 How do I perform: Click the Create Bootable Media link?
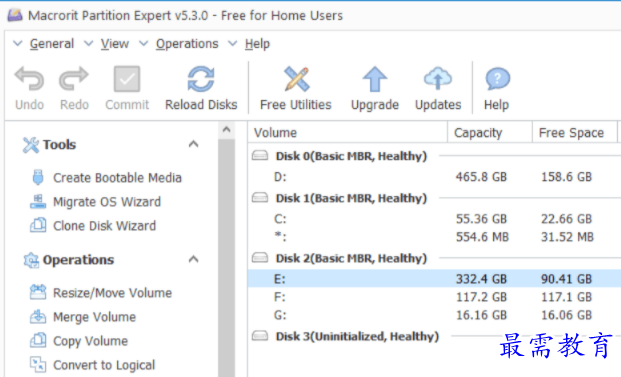click(117, 178)
